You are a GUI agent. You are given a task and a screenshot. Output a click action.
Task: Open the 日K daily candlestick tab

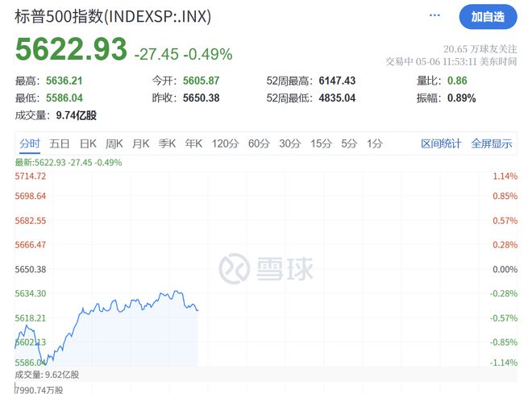click(x=88, y=143)
